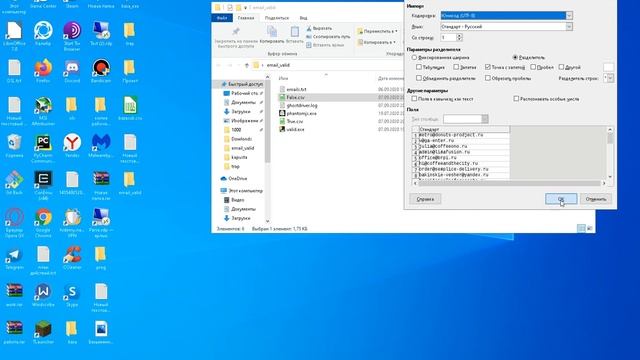Open the PyCharm Community shortcut
Screen dimensions: 640x360
point(43,148)
